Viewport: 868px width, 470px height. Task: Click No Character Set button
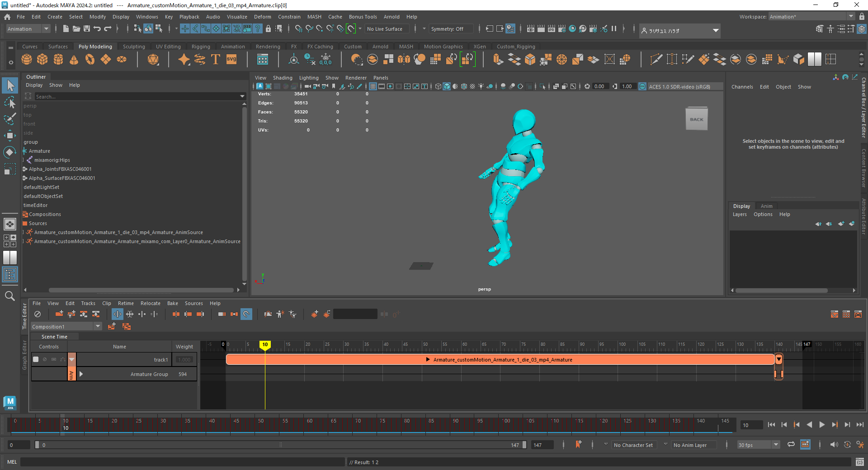[633, 445]
